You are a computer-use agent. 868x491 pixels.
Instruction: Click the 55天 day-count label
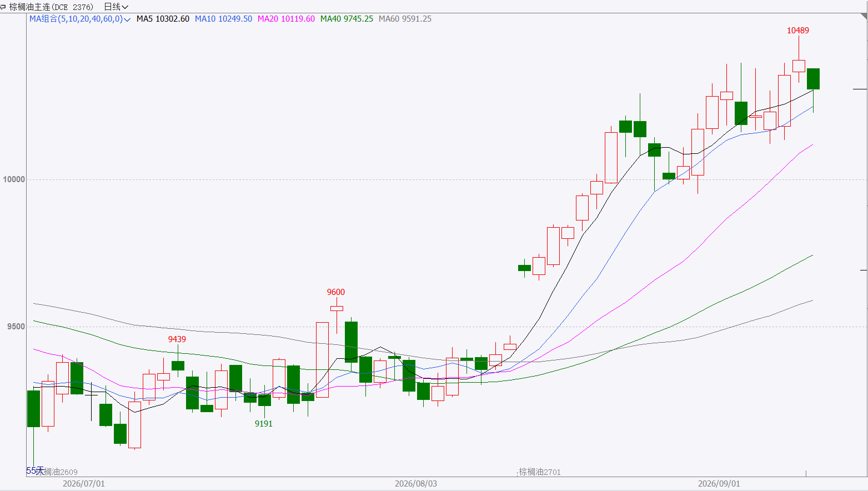point(35,471)
